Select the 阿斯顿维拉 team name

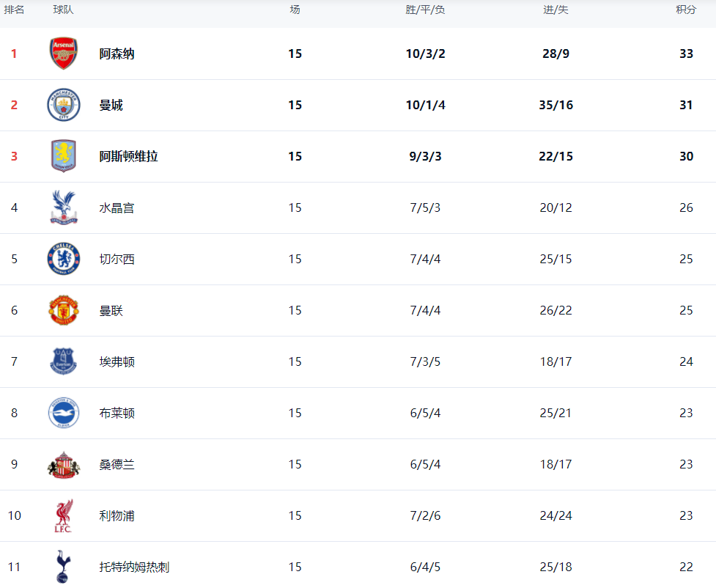pyautogui.click(x=129, y=156)
